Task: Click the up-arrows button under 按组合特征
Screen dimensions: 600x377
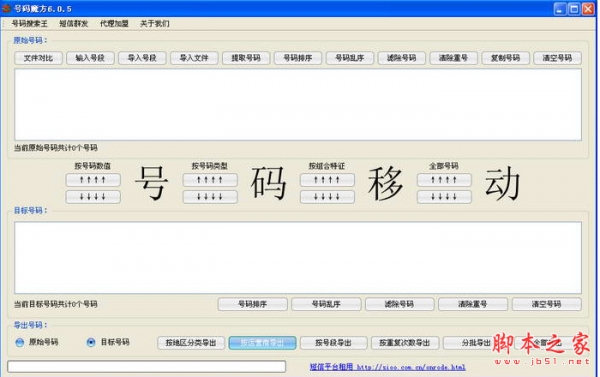Action: click(x=327, y=180)
